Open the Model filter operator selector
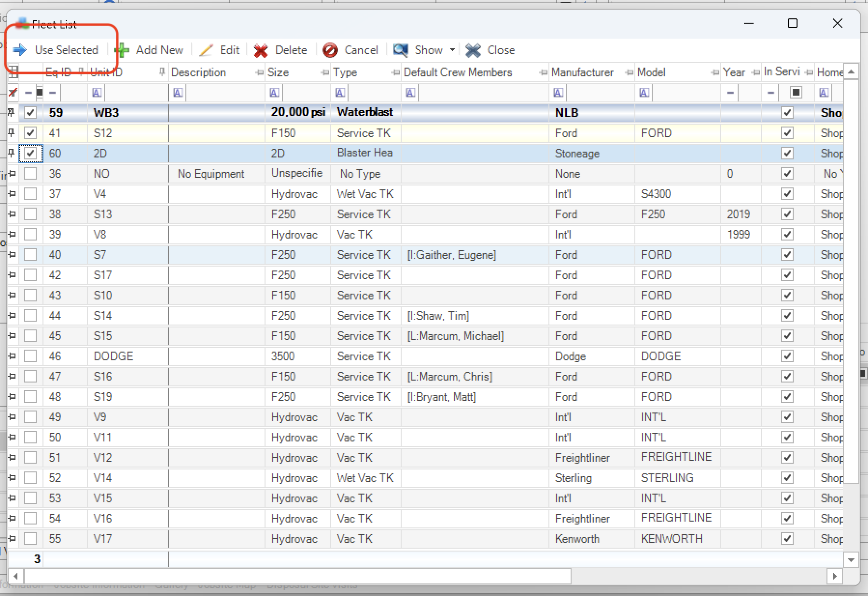The width and height of the screenshot is (868, 596). [644, 92]
